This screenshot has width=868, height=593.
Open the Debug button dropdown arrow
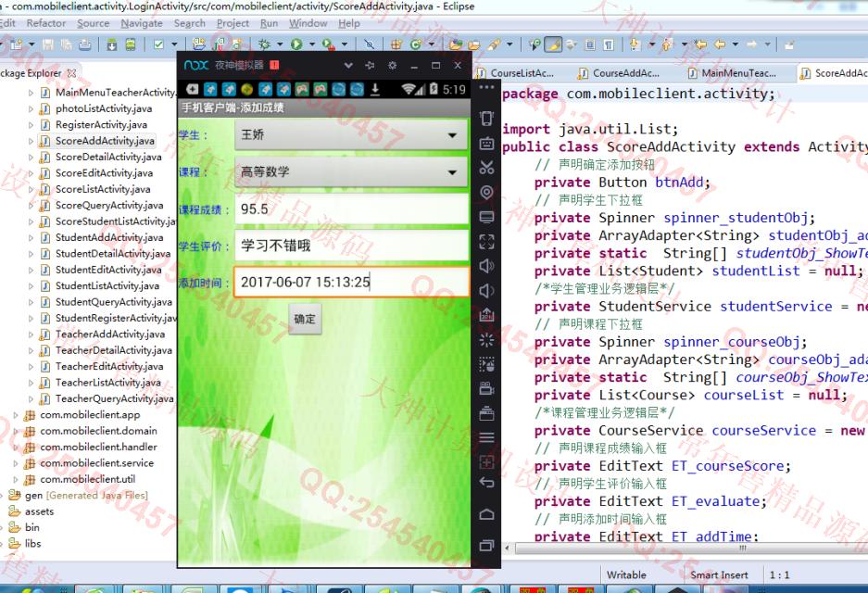[x=280, y=44]
